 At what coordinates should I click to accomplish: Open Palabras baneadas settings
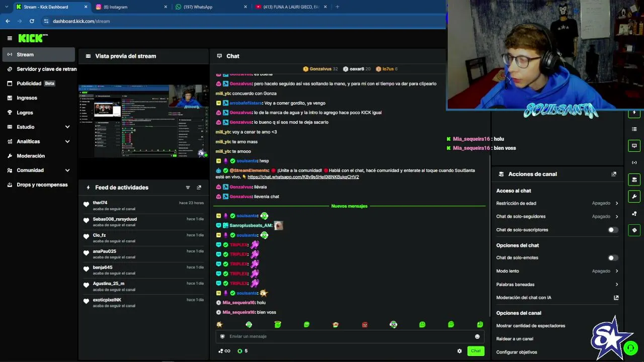tap(557, 285)
